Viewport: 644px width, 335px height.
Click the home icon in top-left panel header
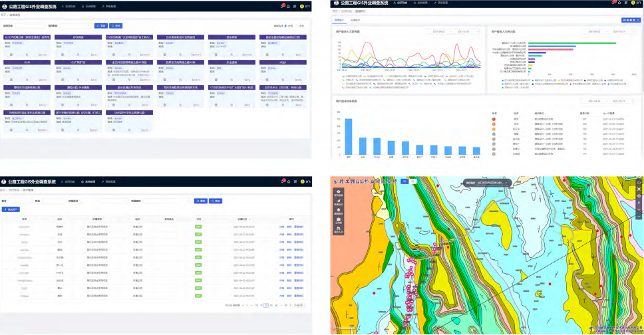coord(288,6)
